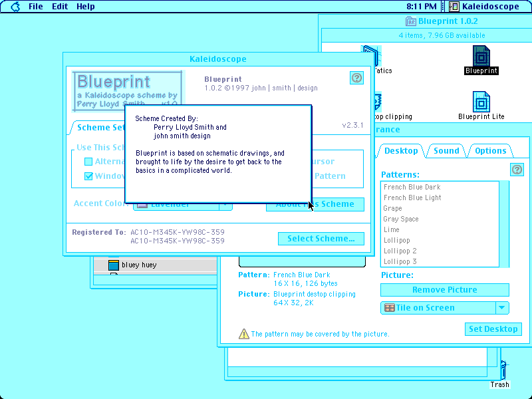The width and height of the screenshot is (532, 399).
Task: Click the 8:11 PM menu bar clock
Action: pyautogui.click(x=422, y=7)
